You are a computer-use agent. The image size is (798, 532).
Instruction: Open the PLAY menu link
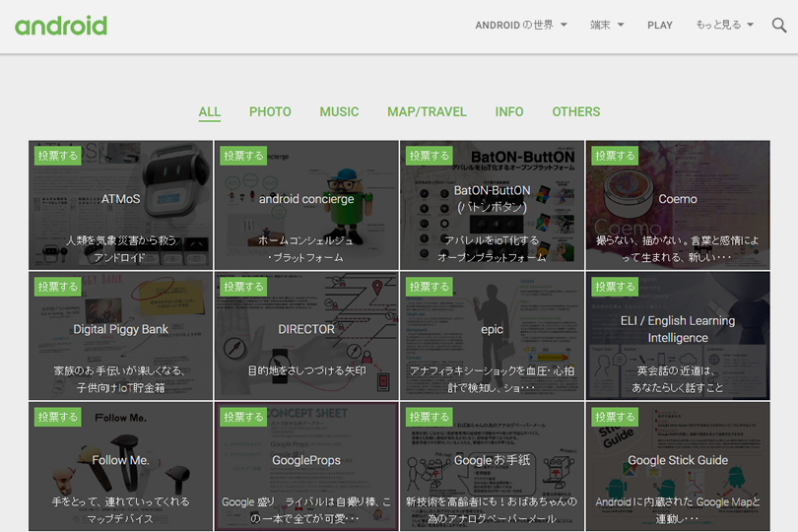(x=659, y=25)
